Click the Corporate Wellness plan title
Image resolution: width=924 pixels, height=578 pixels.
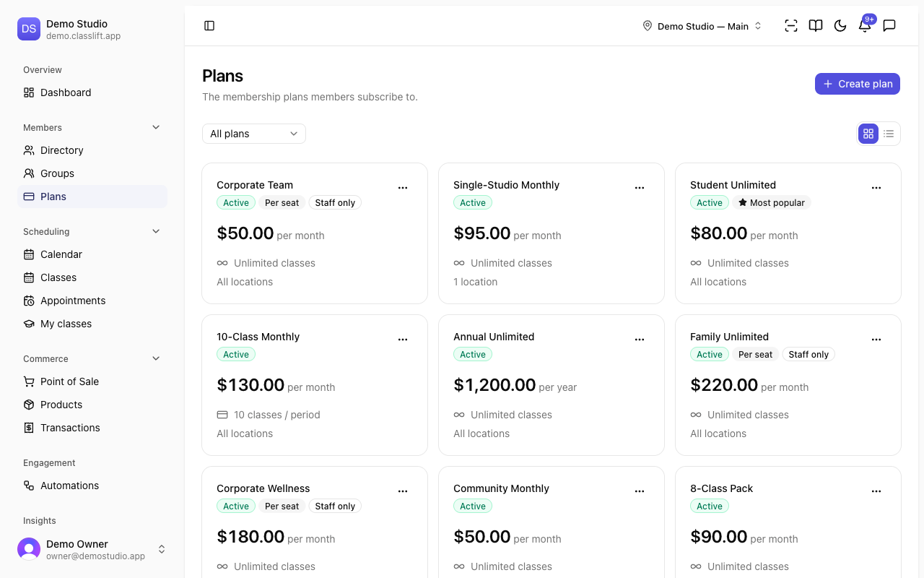pos(263,488)
